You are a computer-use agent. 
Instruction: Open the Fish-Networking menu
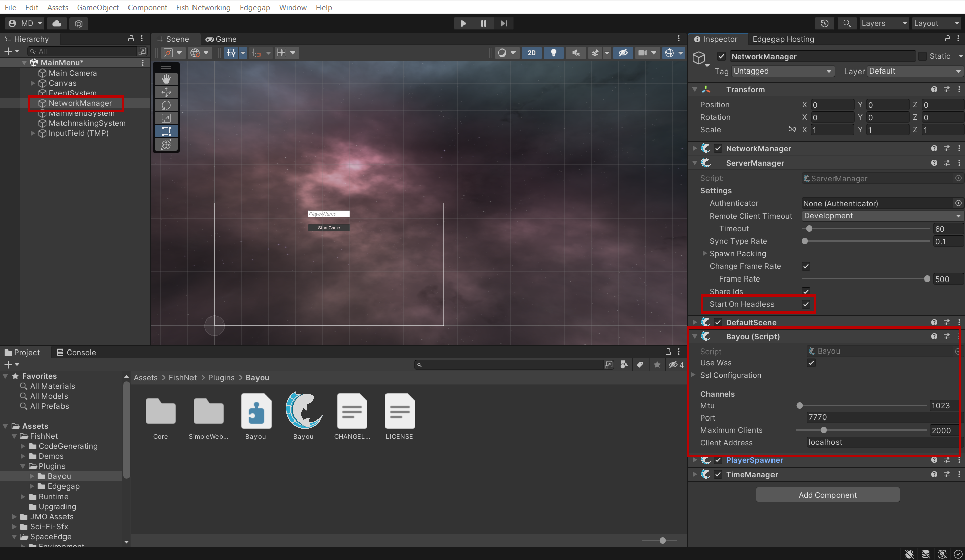click(x=203, y=7)
